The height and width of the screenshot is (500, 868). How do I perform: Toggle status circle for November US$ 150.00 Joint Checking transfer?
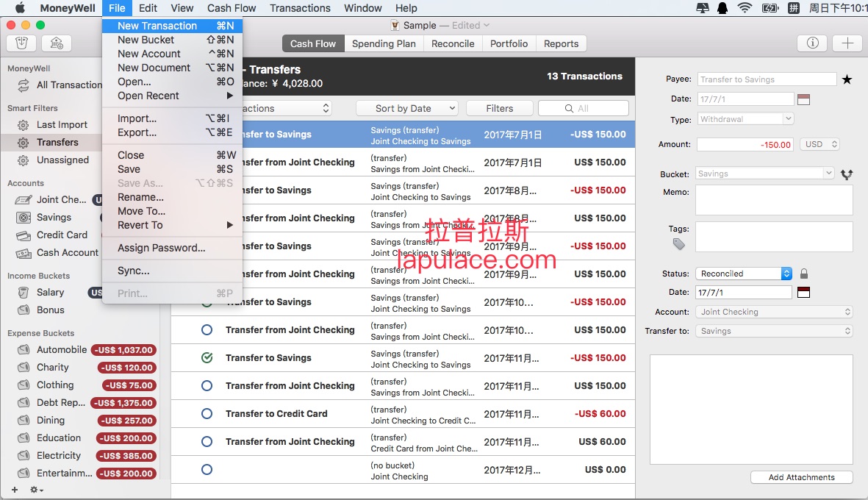207,386
